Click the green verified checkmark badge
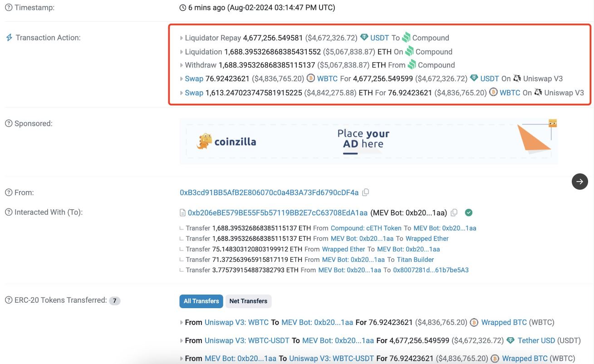This screenshot has width=594, height=364. click(469, 212)
